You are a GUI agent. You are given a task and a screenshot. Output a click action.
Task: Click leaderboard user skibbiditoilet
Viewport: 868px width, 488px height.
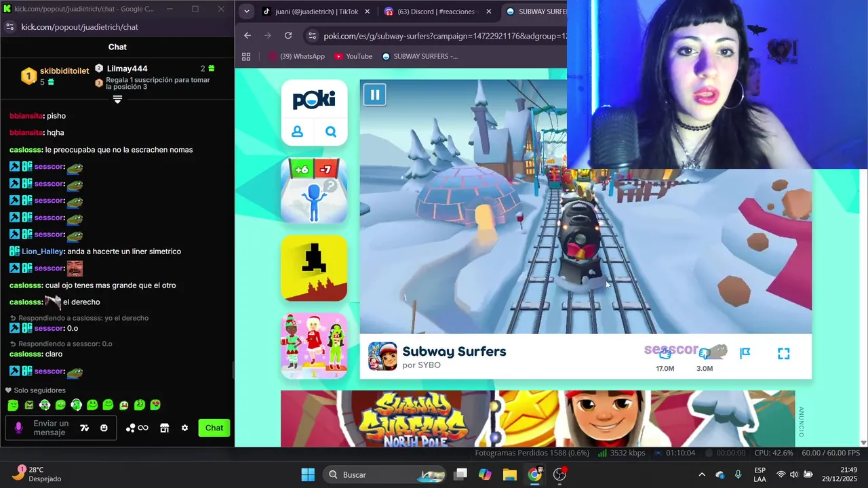pyautogui.click(x=64, y=71)
